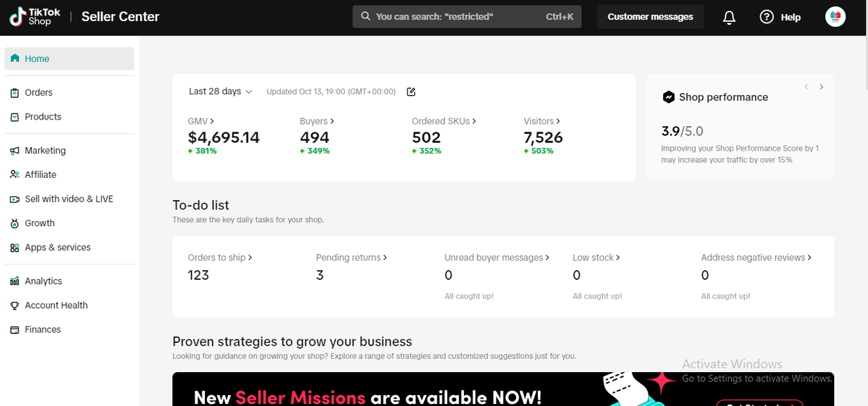
Task: Click the Affiliate people icon
Action: click(x=14, y=174)
